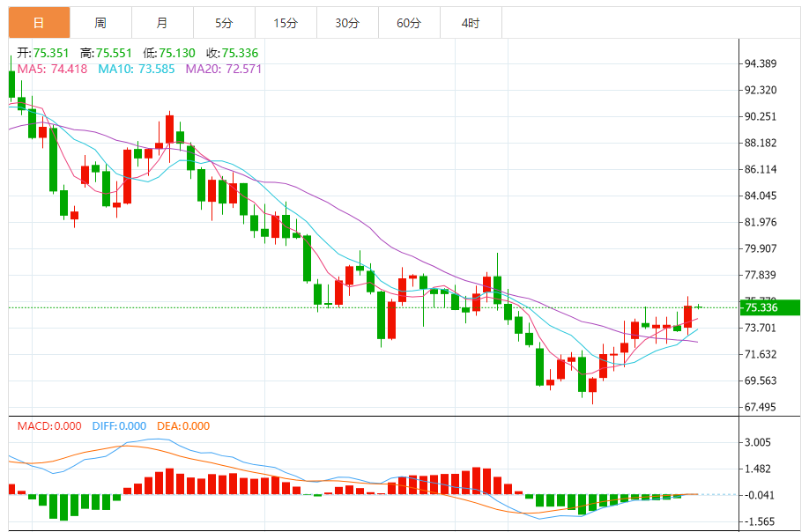Click the MA5: 74.418 indicator label
809x532 pixels.
pos(52,69)
